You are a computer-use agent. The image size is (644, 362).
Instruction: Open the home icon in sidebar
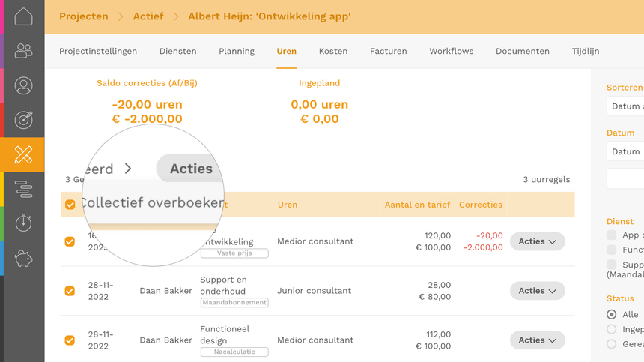[x=23, y=16]
